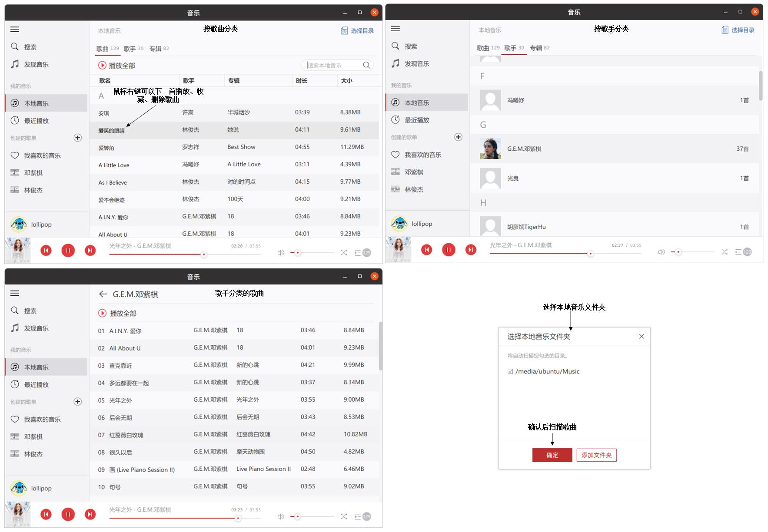Adjust volume slider in the G.E.M.邓紫棋 detail window
The width and height of the screenshot is (768, 532).
(x=312, y=516)
